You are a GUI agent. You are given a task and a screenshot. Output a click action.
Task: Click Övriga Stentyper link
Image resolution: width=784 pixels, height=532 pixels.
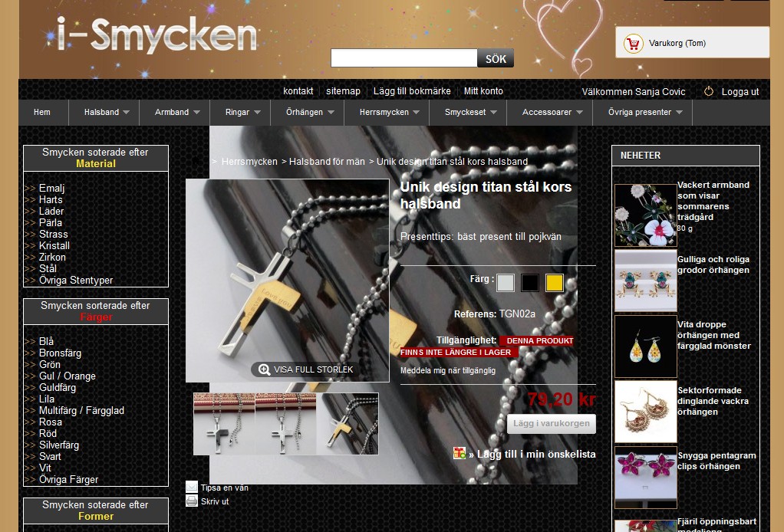click(76, 281)
